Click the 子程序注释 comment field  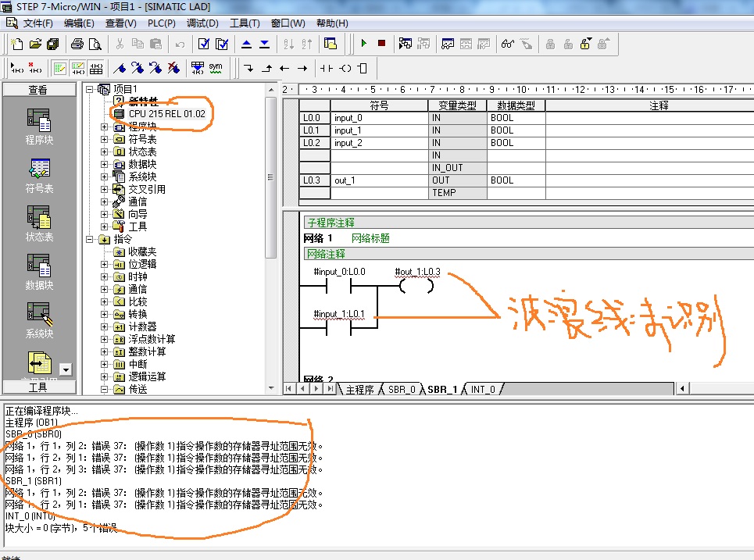[529, 223]
